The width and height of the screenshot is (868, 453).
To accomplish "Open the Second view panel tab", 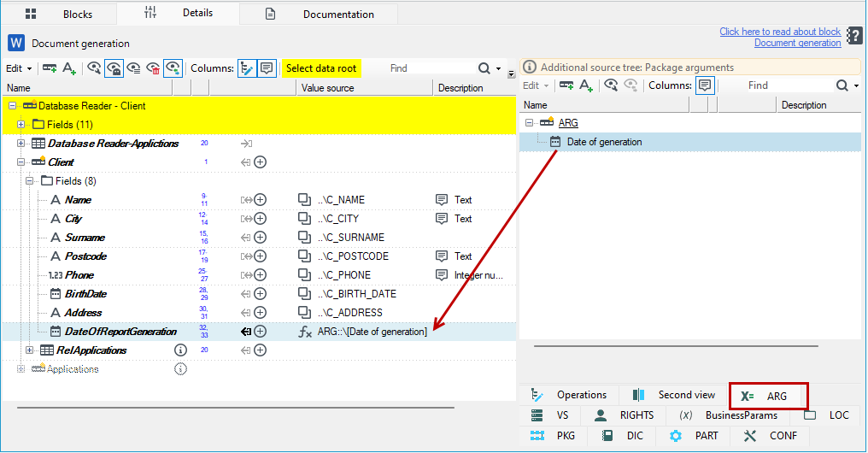I will point(674,395).
